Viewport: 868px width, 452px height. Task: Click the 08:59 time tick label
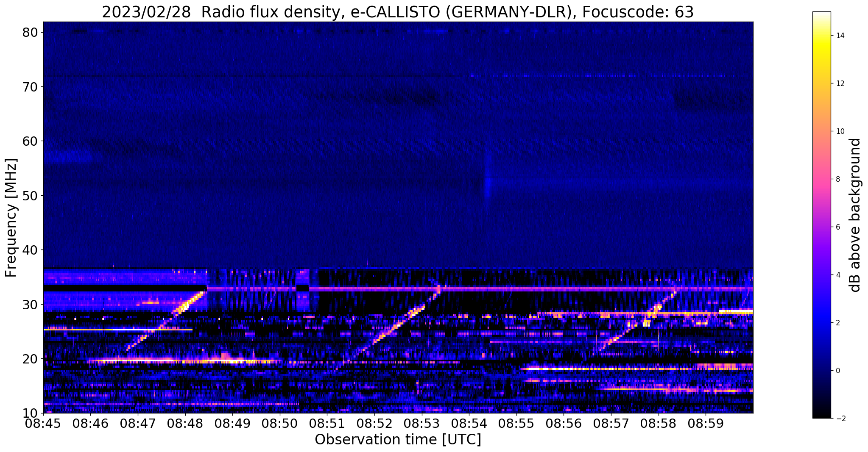coord(705,424)
